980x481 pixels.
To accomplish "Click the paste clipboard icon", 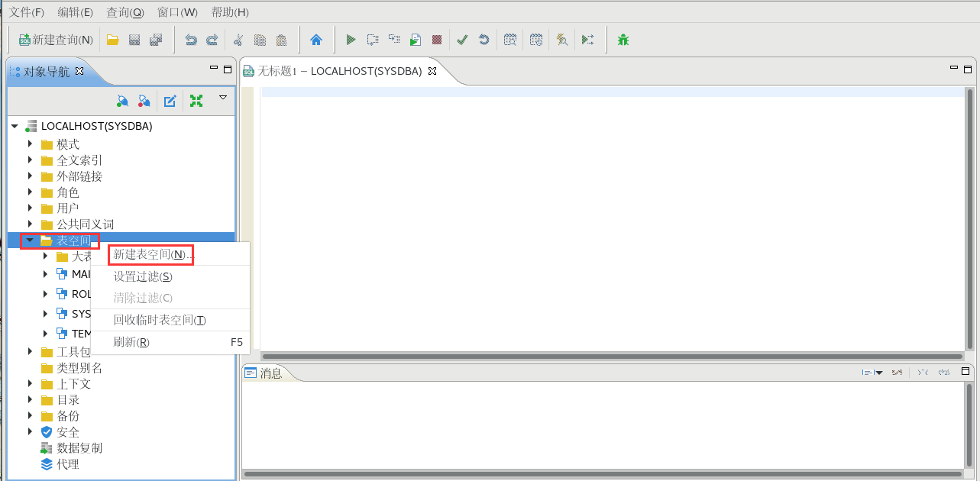I will click(x=281, y=40).
